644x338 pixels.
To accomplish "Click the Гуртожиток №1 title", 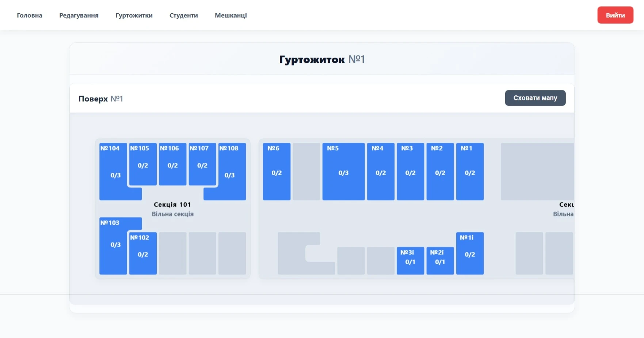I will 322,59.
